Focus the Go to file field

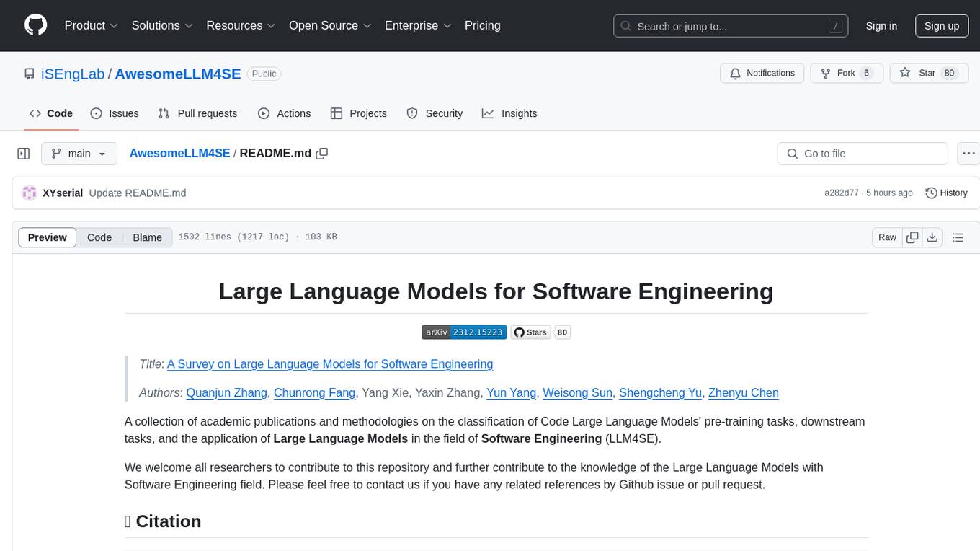point(863,154)
